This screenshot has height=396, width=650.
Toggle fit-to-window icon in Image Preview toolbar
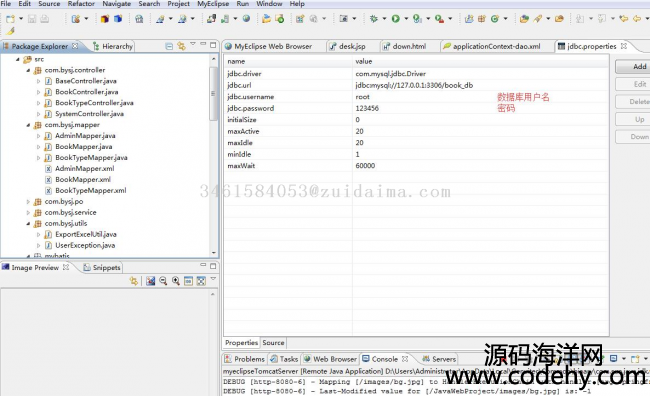pos(201,281)
